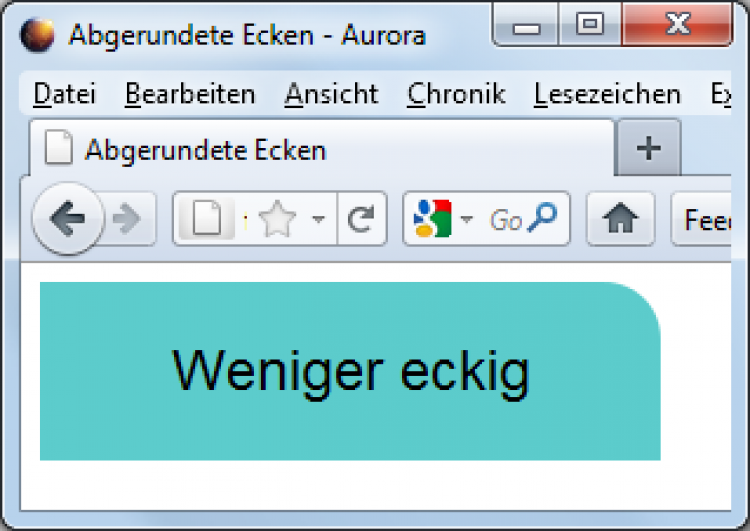Screen dimensions: 750x531
Task: Expand the address history dropdown arrow beside star
Action: [x=318, y=220]
